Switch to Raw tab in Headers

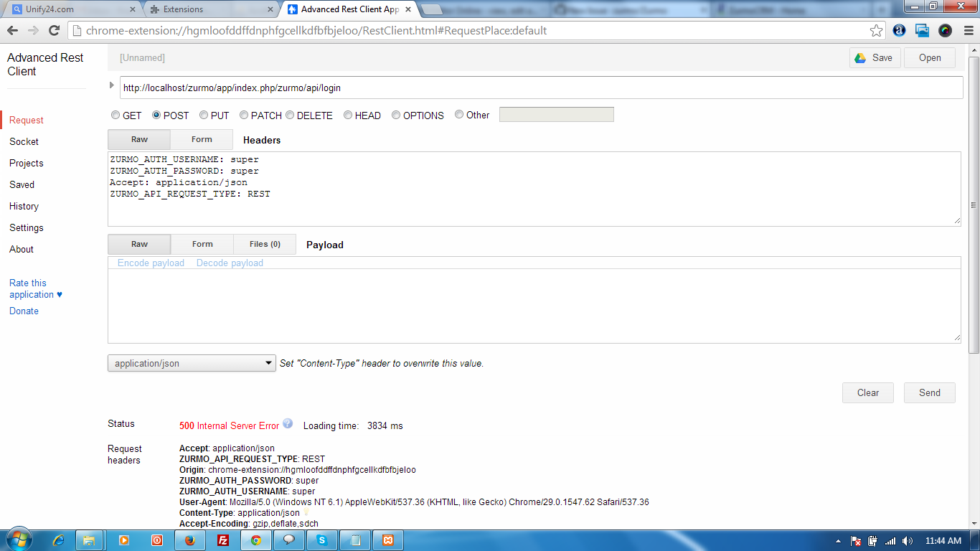tap(139, 139)
